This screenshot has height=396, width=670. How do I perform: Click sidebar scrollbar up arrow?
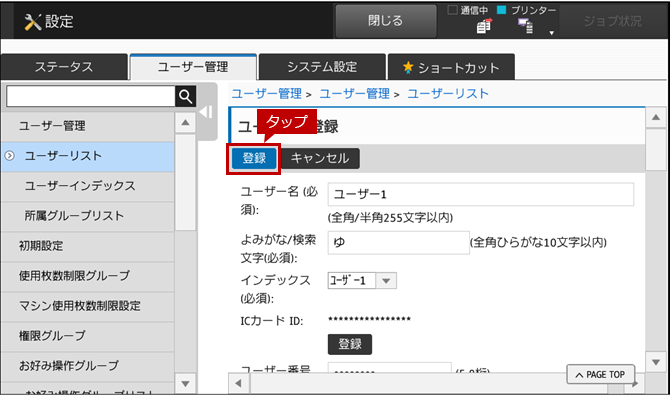185,123
